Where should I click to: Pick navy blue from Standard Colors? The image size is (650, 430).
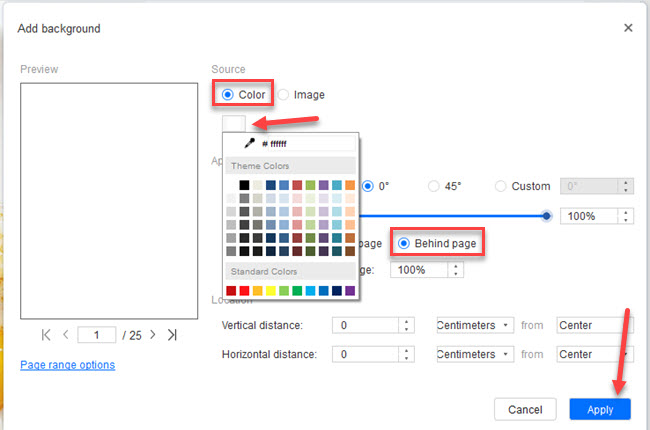point(337,291)
